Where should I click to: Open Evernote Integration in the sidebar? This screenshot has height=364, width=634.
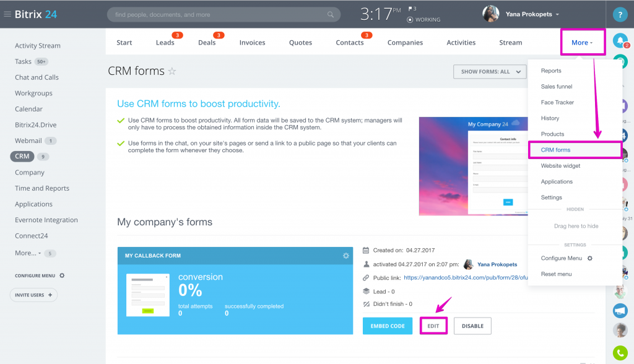(46, 220)
